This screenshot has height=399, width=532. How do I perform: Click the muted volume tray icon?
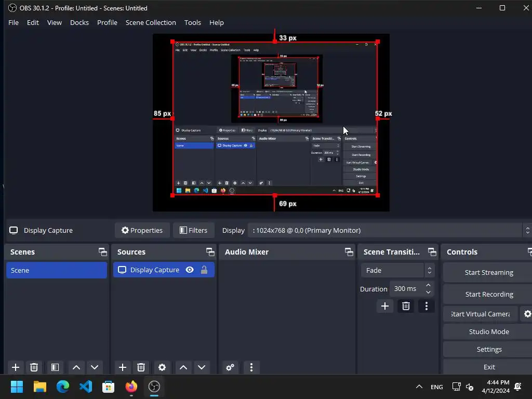pyautogui.click(x=470, y=387)
